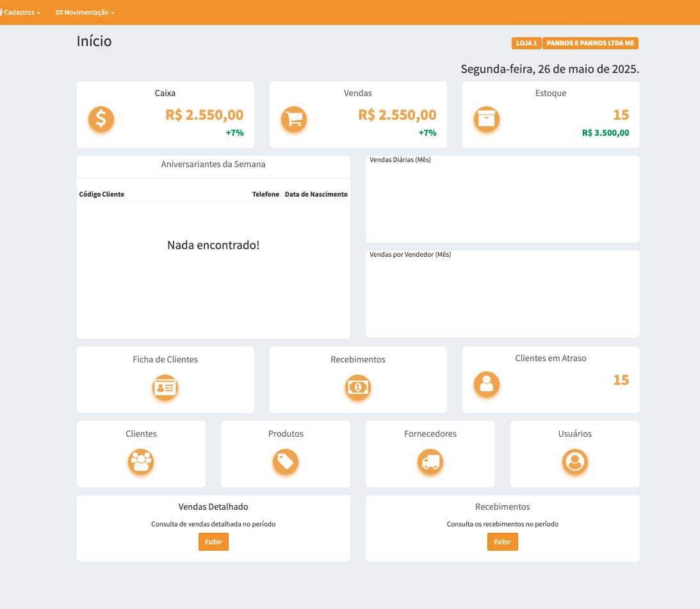Click the dollar sign Caixa icon
Image resolution: width=700 pixels, height=609 pixels.
(x=101, y=118)
